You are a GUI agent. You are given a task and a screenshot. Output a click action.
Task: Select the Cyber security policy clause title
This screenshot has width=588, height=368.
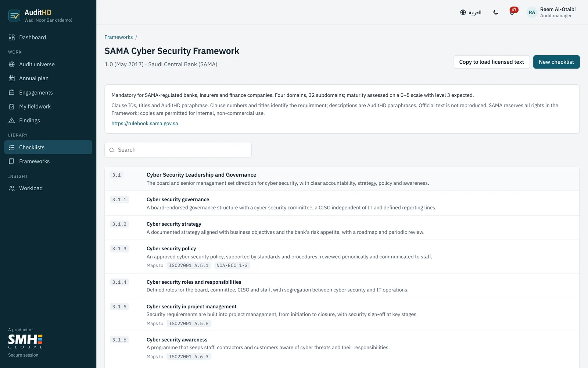(171, 249)
